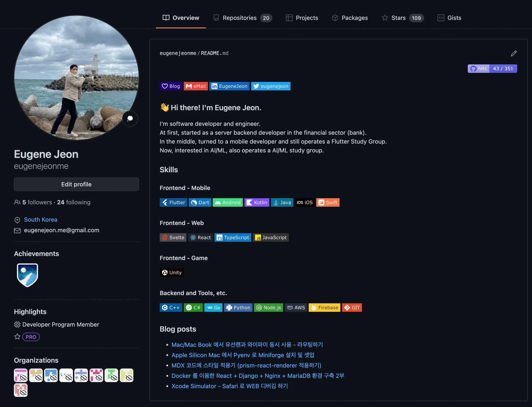Switch to the Repositories tab
The height and width of the screenshot is (407, 532).
(240, 18)
